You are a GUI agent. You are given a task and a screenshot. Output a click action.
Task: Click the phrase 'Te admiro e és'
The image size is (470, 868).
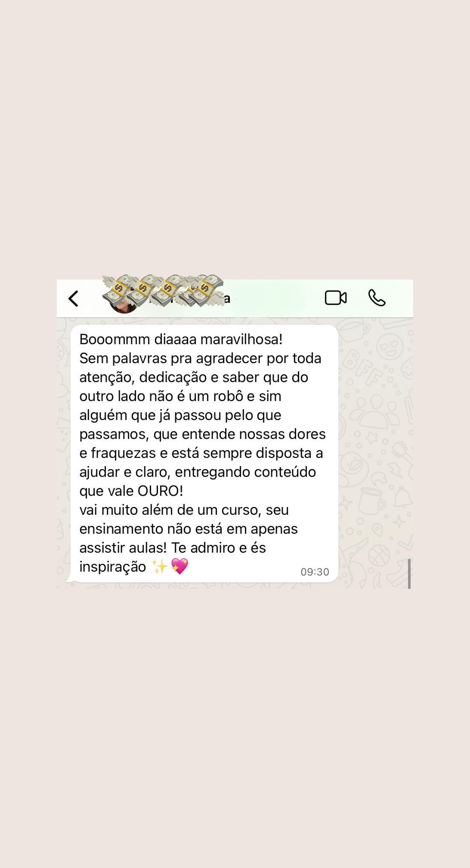click(219, 548)
